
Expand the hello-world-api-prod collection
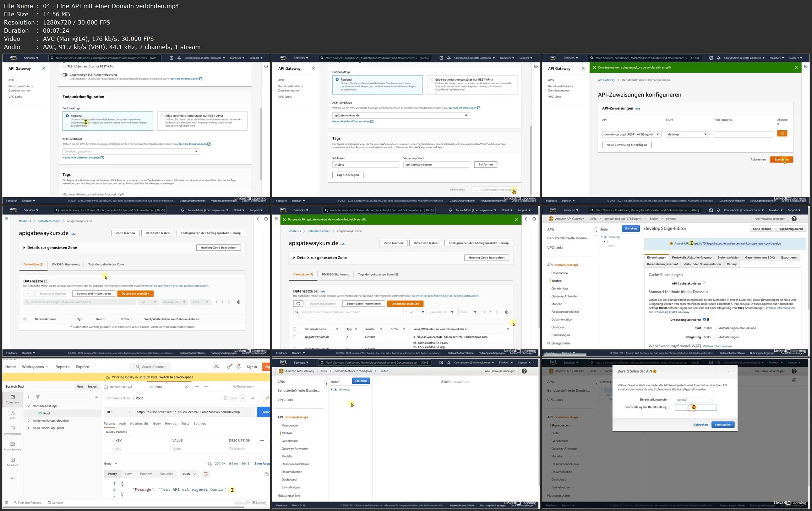point(29,428)
